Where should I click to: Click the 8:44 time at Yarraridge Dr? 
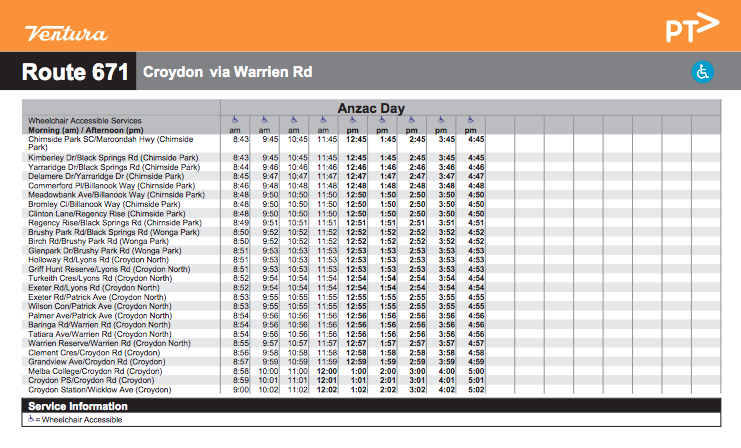(241, 167)
